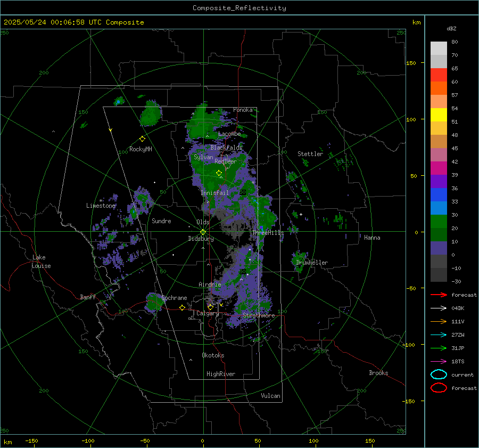The width and height of the screenshot is (479, 448).
Task: Click the Drumheller city label
Action: tap(312, 263)
